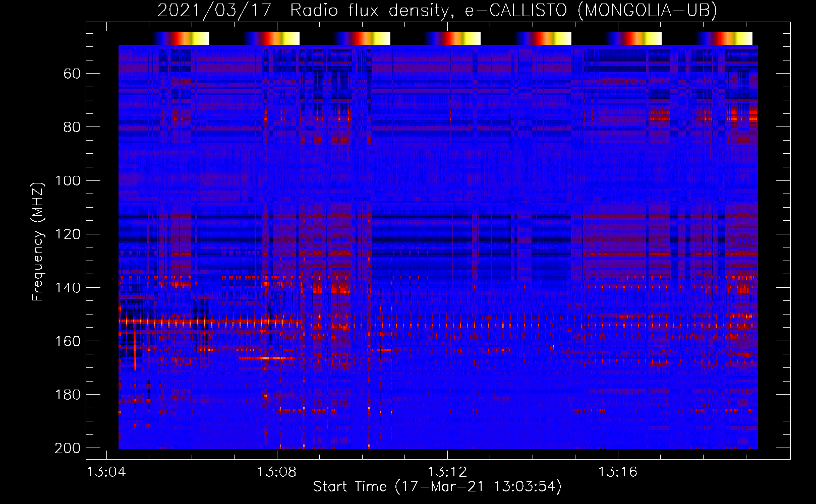Click the 140 frequency tick label
The image size is (816, 504).
pos(68,288)
